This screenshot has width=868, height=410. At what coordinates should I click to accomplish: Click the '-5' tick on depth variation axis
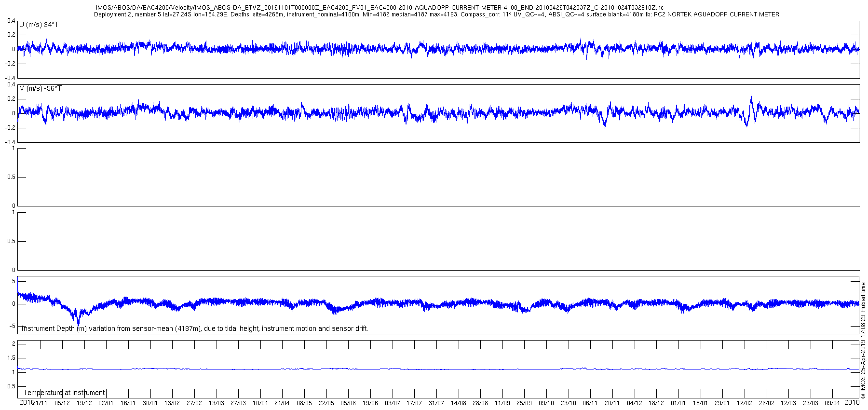point(13,326)
